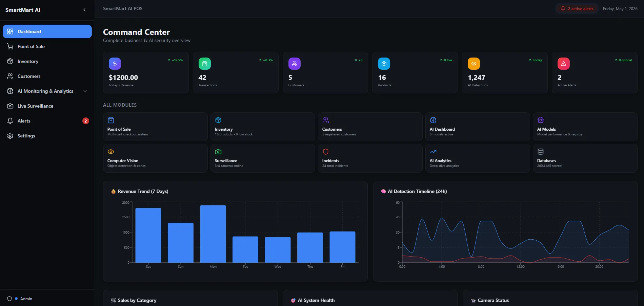Click the Wednesday bar in Revenue Trend
The width and height of the screenshot is (644, 306).
[x=278, y=250]
